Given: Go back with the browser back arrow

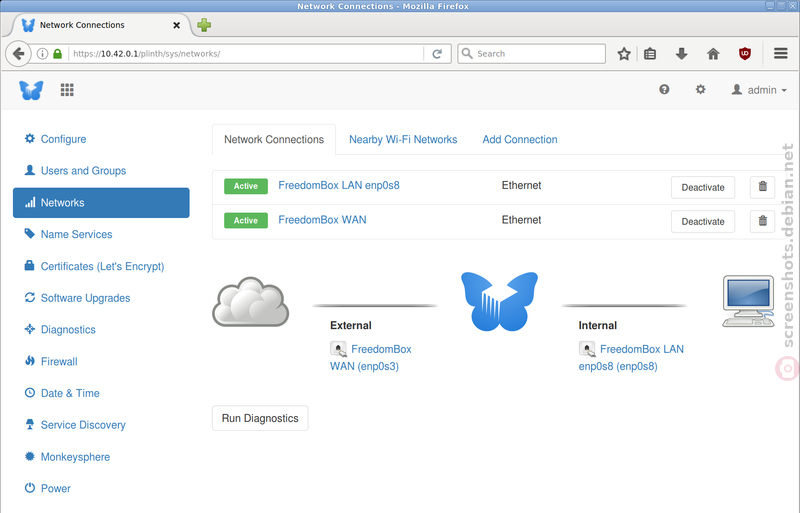Looking at the screenshot, I should coord(18,54).
